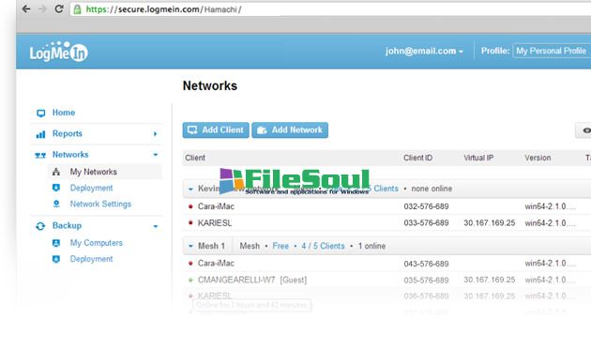The height and width of the screenshot is (364, 591).
Task: Click Virtual IP in KARIESL 033-576-689 row
Action: (x=490, y=223)
